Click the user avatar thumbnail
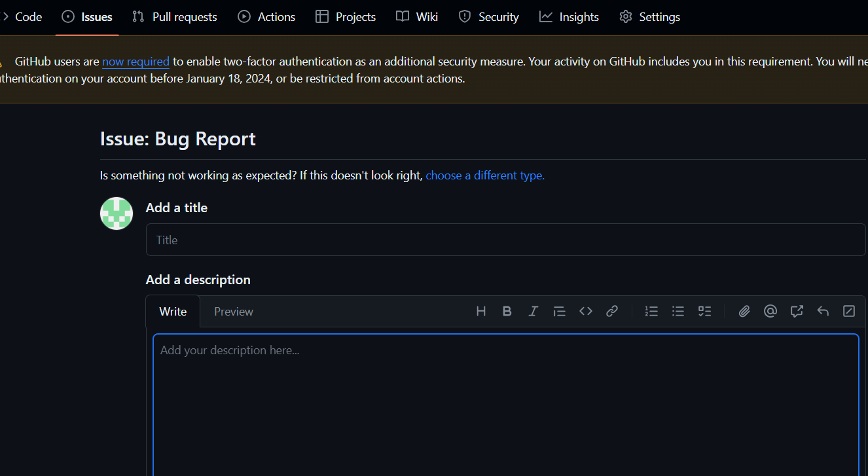 coord(117,213)
